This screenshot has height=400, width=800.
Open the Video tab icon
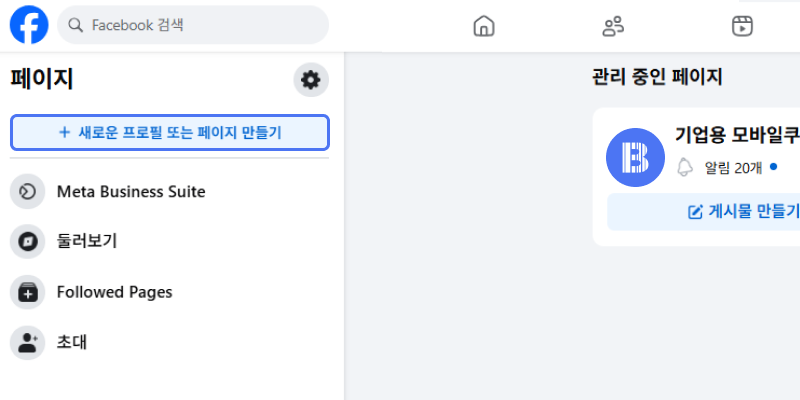(742, 26)
